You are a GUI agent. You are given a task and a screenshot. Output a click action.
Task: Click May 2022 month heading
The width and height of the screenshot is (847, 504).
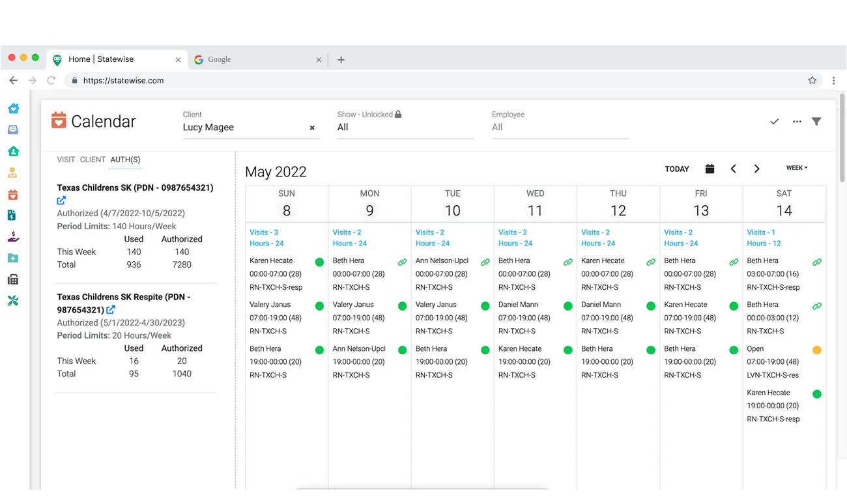(x=276, y=172)
